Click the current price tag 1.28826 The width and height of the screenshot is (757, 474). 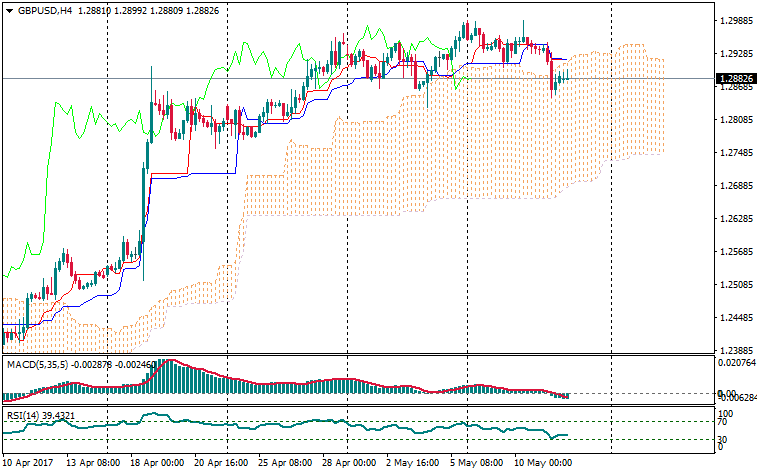pyautogui.click(x=735, y=78)
